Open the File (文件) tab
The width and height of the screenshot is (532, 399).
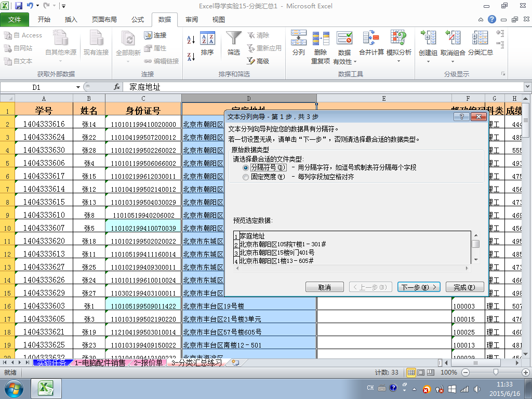pos(15,20)
